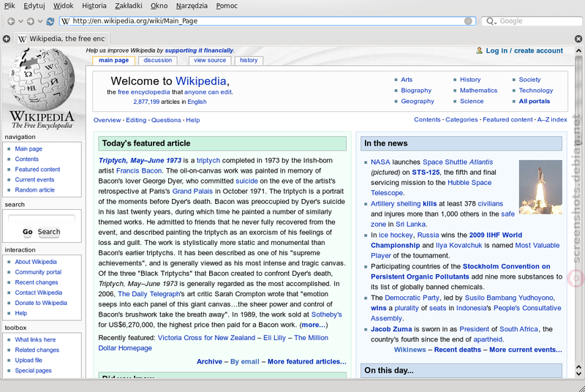The image size is (585, 392).
Task: Open the view source tab
Action: 210,61
